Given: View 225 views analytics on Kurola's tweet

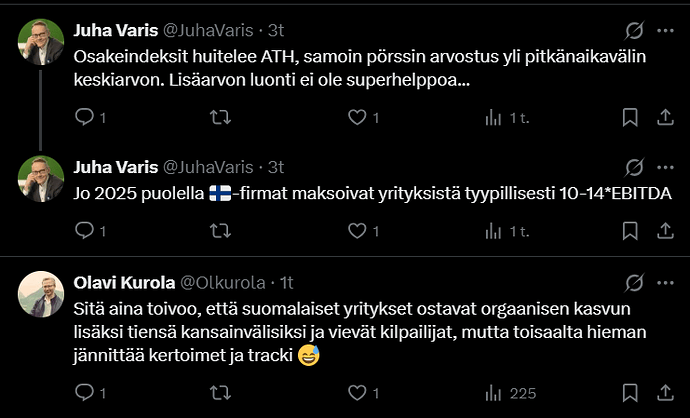Looking at the screenshot, I should [510, 392].
